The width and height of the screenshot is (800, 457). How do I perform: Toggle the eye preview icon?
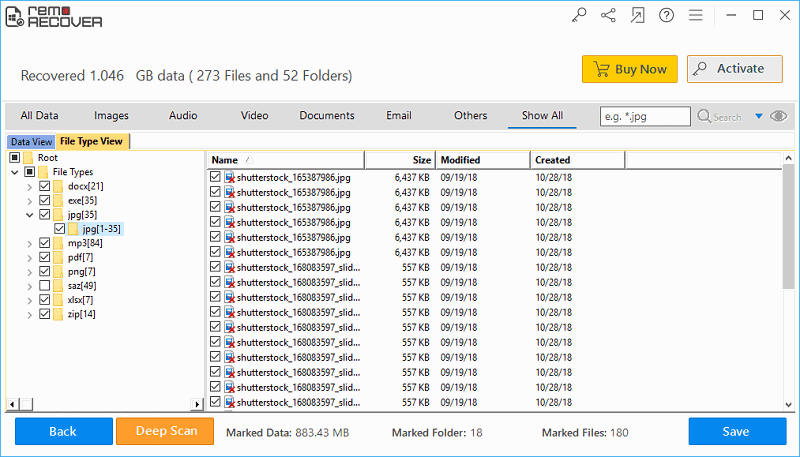tap(779, 116)
